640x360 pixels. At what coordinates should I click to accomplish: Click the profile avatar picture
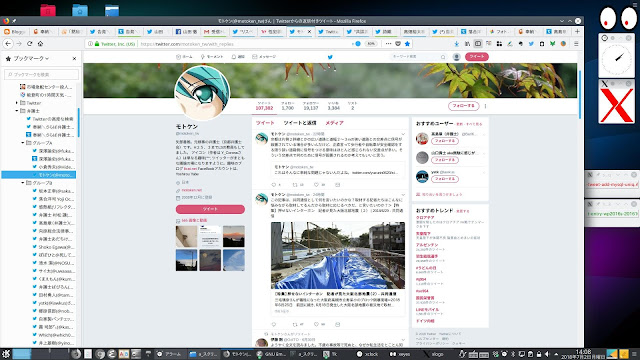202,93
